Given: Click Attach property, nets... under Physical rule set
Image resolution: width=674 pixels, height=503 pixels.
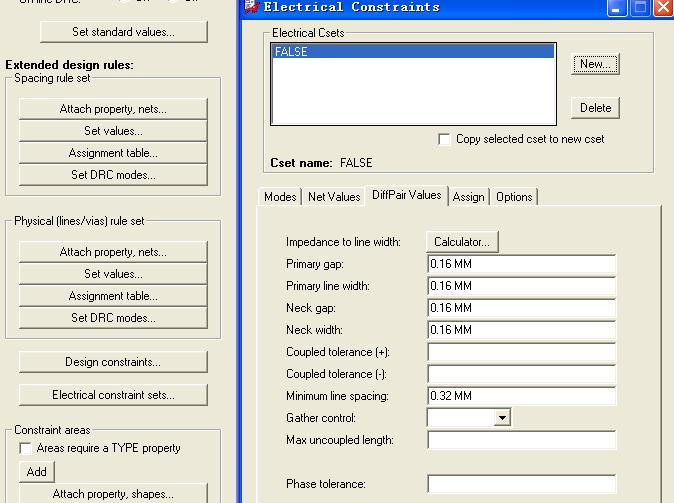Looking at the screenshot, I should [x=113, y=252].
